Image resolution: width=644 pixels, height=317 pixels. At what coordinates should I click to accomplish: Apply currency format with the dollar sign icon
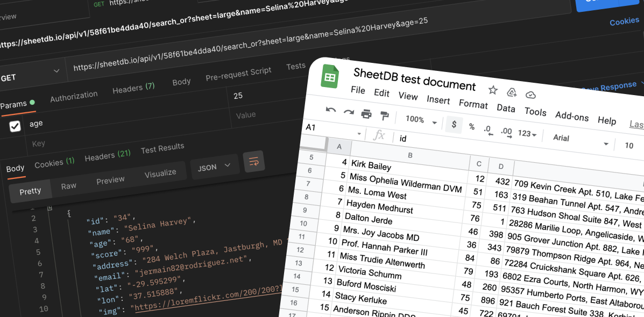(454, 124)
